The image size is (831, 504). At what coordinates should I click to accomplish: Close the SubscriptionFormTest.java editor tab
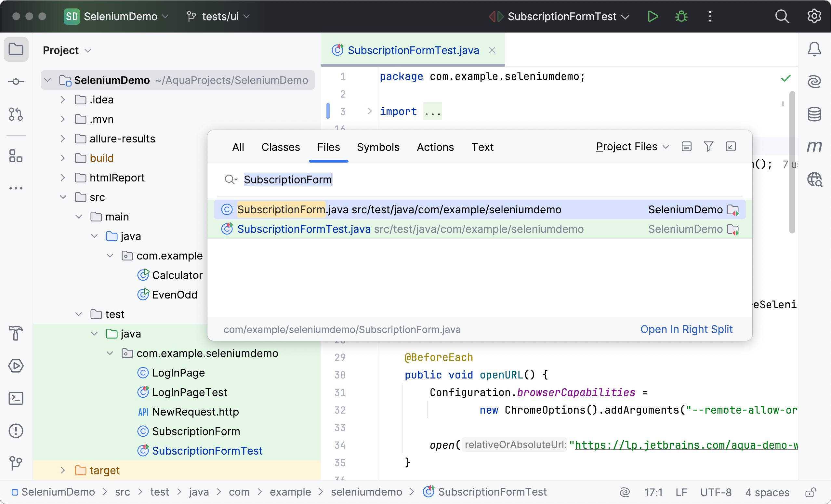[492, 50]
